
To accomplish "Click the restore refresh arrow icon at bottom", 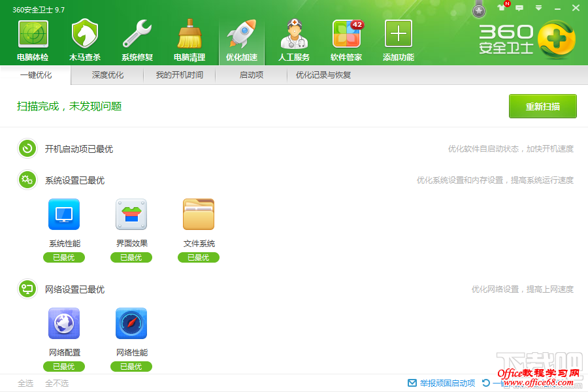I will (x=486, y=383).
